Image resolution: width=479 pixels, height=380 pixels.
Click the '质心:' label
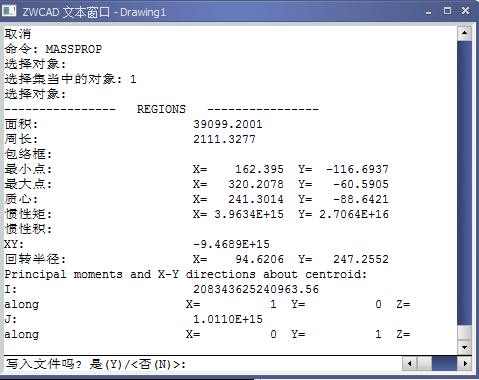point(21,199)
